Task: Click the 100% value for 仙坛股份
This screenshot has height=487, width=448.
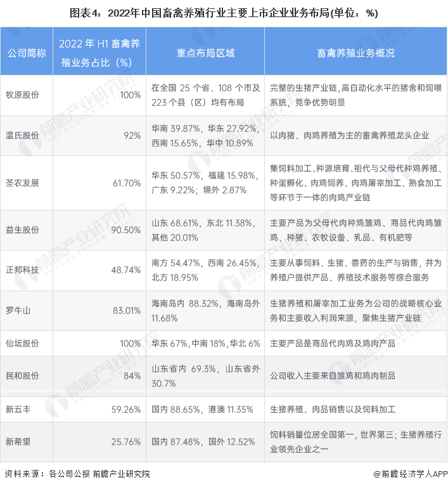Action: tap(131, 344)
